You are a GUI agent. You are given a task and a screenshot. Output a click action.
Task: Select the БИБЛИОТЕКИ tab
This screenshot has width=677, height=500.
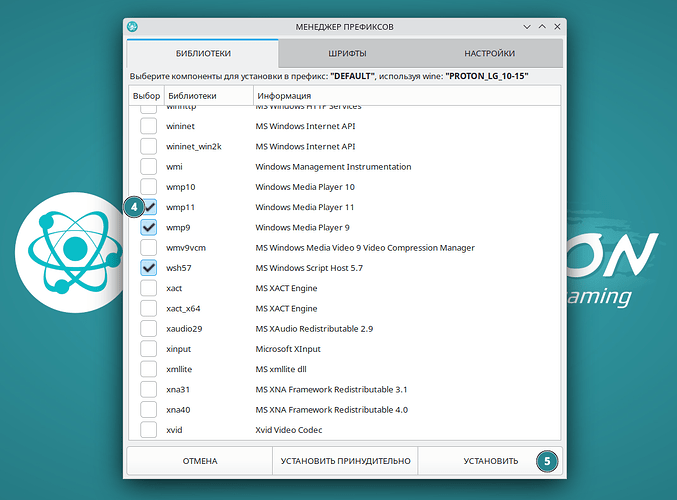point(203,53)
